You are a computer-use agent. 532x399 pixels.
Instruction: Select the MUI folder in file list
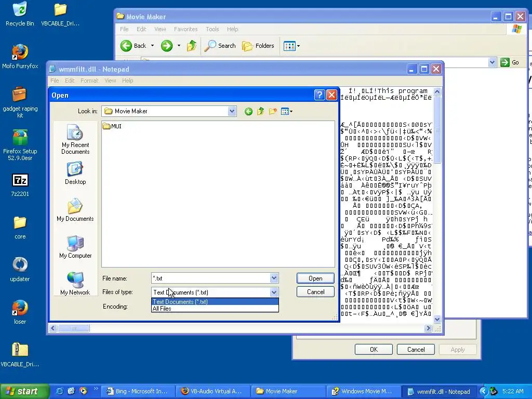[x=112, y=126]
